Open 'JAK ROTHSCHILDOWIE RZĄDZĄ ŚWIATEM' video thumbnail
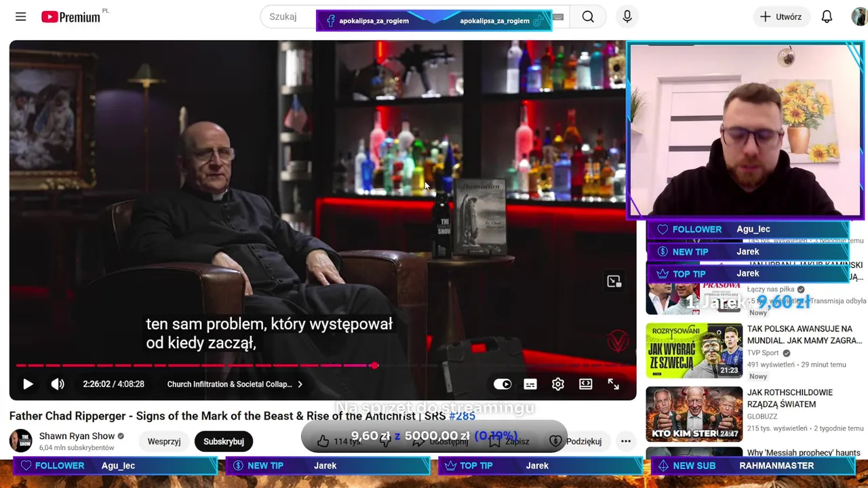This screenshot has height=488, width=868. [x=694, y=414]
